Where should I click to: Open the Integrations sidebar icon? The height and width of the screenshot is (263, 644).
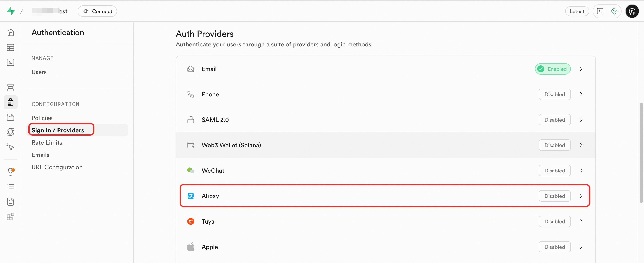pos(11,217)
